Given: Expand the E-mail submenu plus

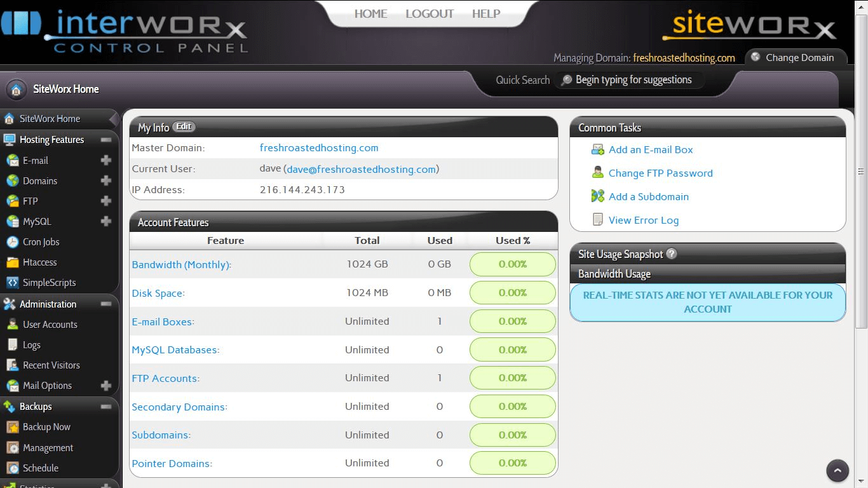Looking at the screenshot, I should click(x=106, y=161).
